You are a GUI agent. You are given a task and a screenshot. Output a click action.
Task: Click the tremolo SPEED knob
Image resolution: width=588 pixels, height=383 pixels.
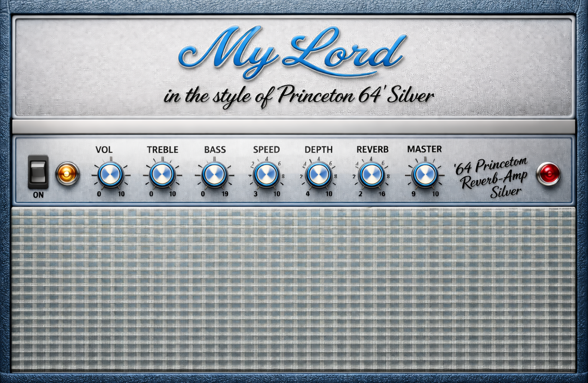coord(266,175)
